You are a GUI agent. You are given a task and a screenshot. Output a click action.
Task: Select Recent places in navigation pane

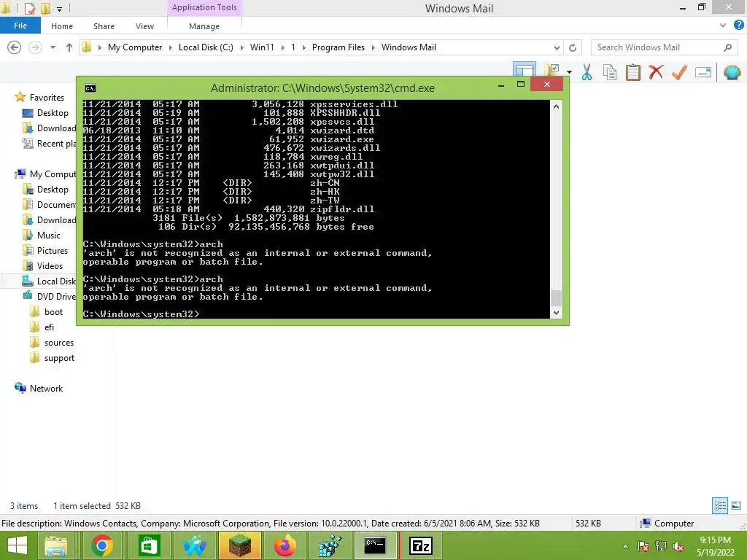[x=56, y=144]
